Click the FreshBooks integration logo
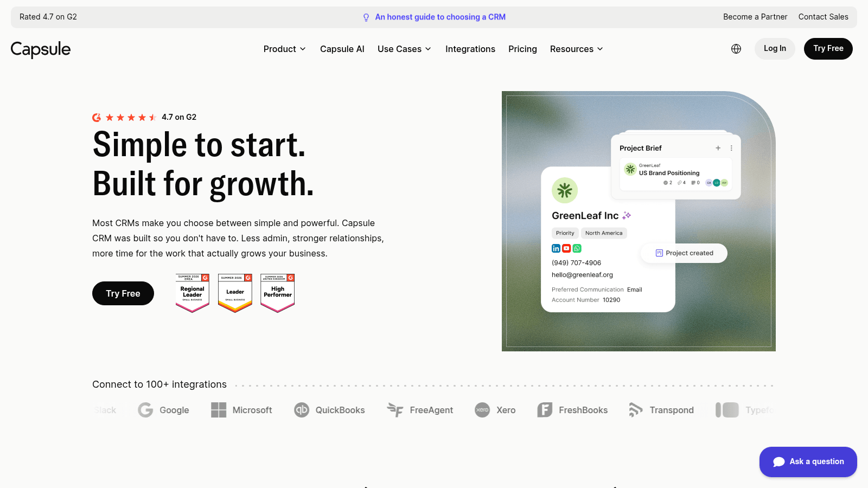Viewport: 868px width, 488px height. point(572,410)
